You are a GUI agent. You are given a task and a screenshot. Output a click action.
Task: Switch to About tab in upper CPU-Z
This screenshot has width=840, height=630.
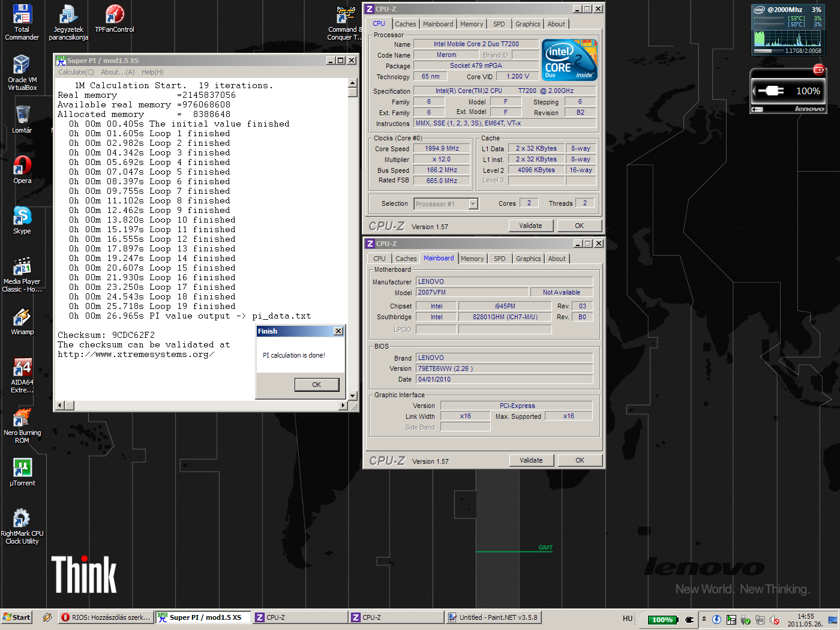click(556, 24)
